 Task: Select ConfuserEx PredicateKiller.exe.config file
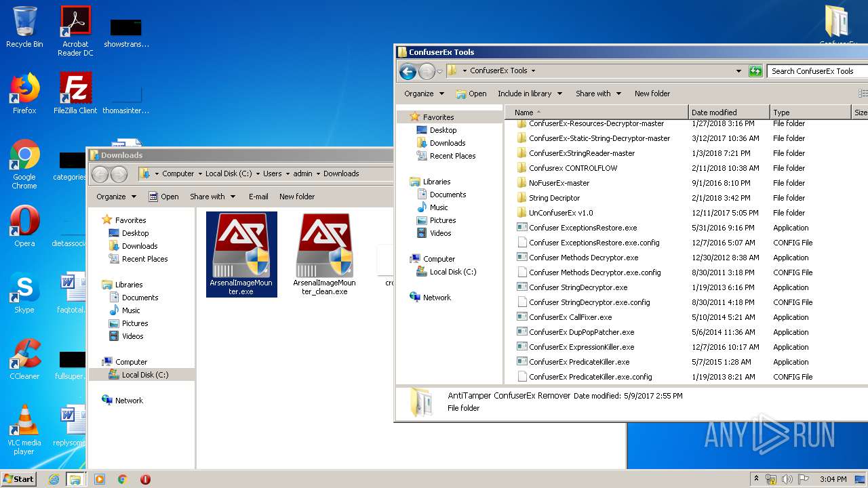coord(590,377)
